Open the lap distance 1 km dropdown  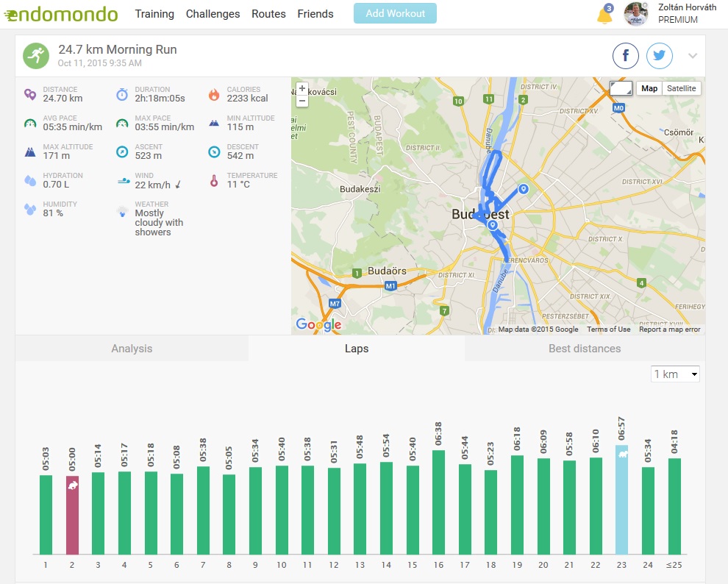pyautogui.click(x=675, y=374)
